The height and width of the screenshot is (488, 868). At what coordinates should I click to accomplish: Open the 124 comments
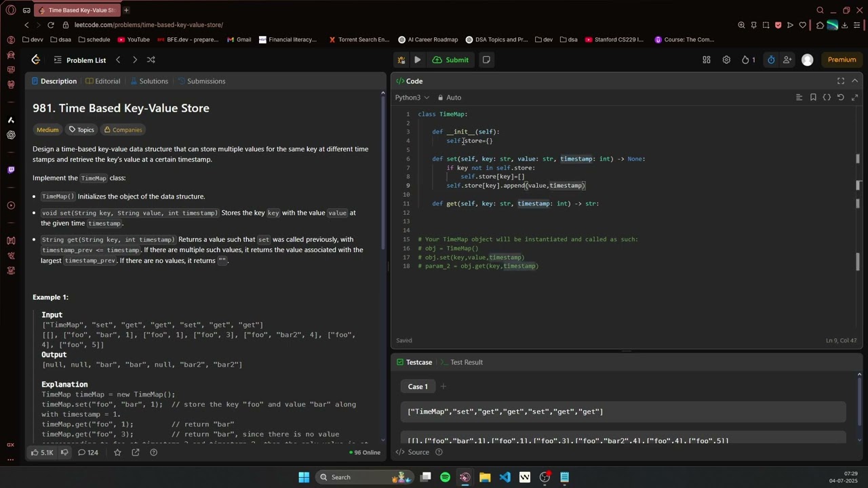click(88, 452)
